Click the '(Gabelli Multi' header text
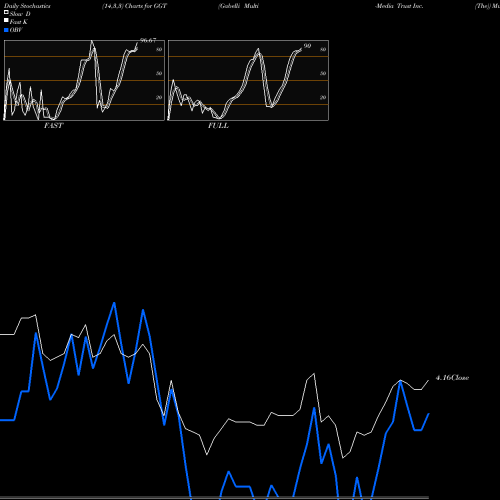The image size is (500, 500). click(238, 6)
